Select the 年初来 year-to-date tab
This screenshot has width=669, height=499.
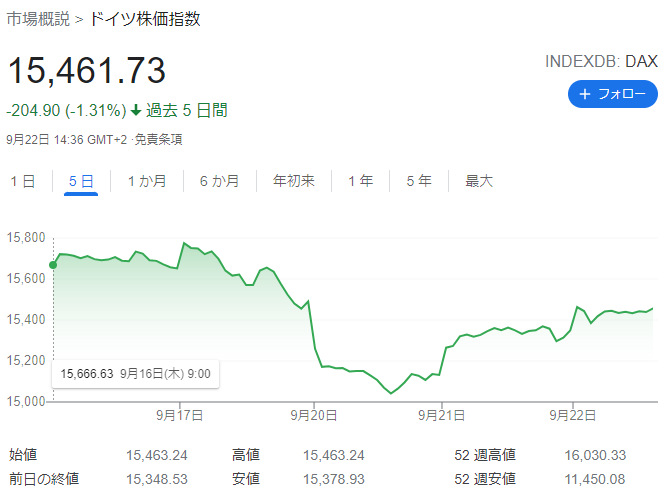[294, 181]
